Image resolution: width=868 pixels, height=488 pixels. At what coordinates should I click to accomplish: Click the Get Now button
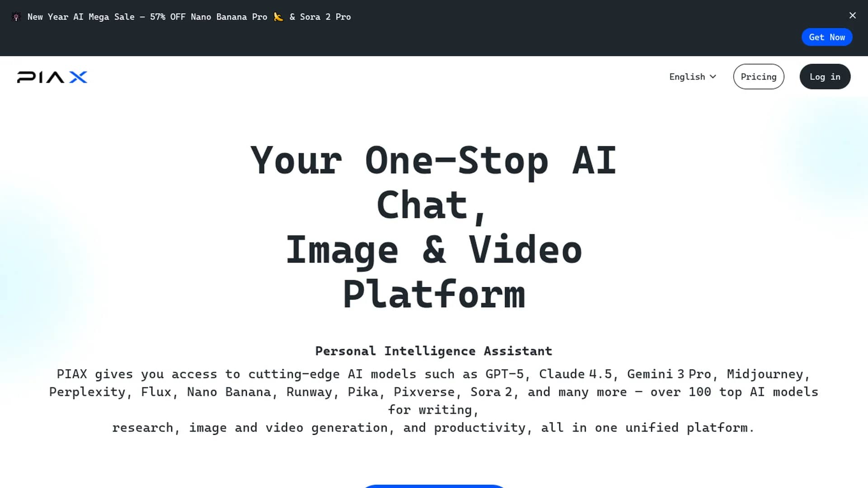pos(827,37)
